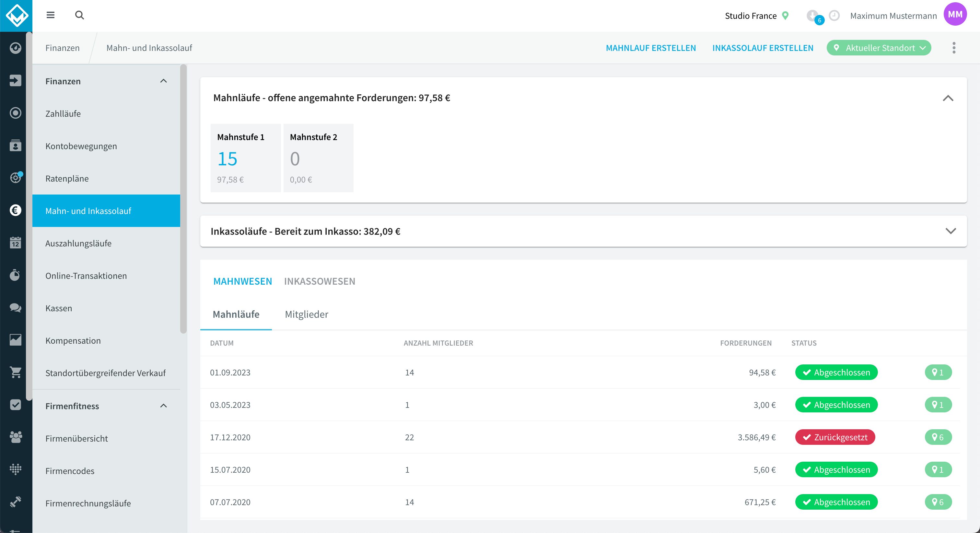Click INKASSOLAUF ERSTELLEN button

pos(763,48)
